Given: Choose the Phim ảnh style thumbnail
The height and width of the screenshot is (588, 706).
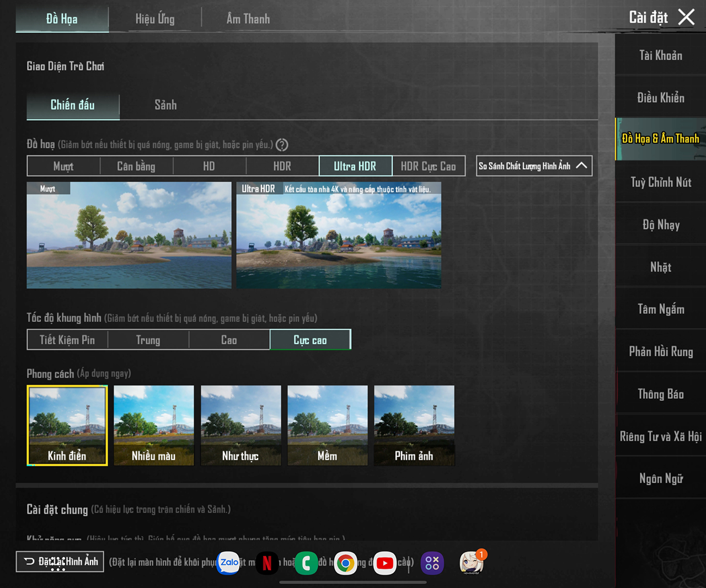Looking at the screenshot, I should [x=414, y=425].
